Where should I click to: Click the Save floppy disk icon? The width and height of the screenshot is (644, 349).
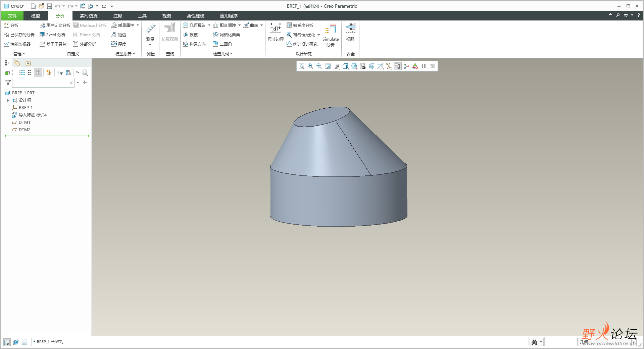point(49,6)
